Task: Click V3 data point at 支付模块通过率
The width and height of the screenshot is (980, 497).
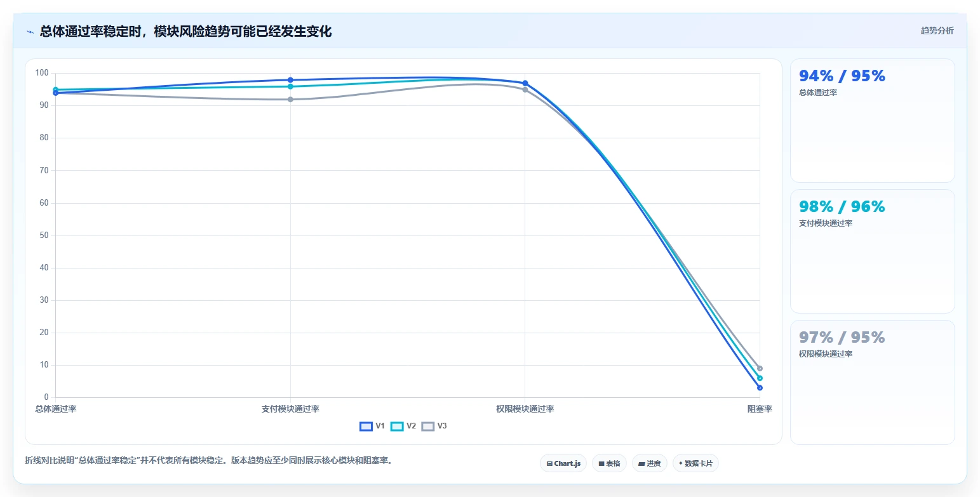Action: (290, 99)
